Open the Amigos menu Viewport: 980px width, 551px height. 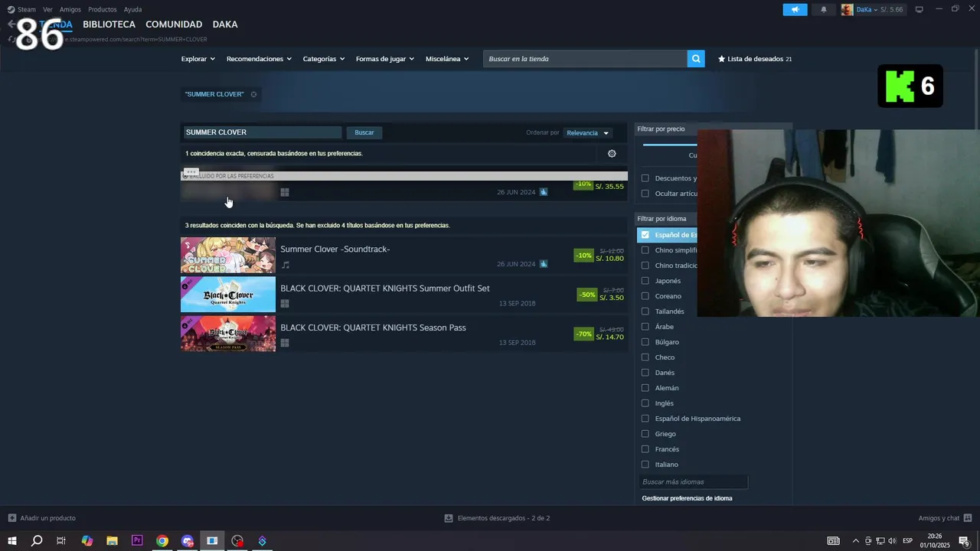[x=70, y=9]
